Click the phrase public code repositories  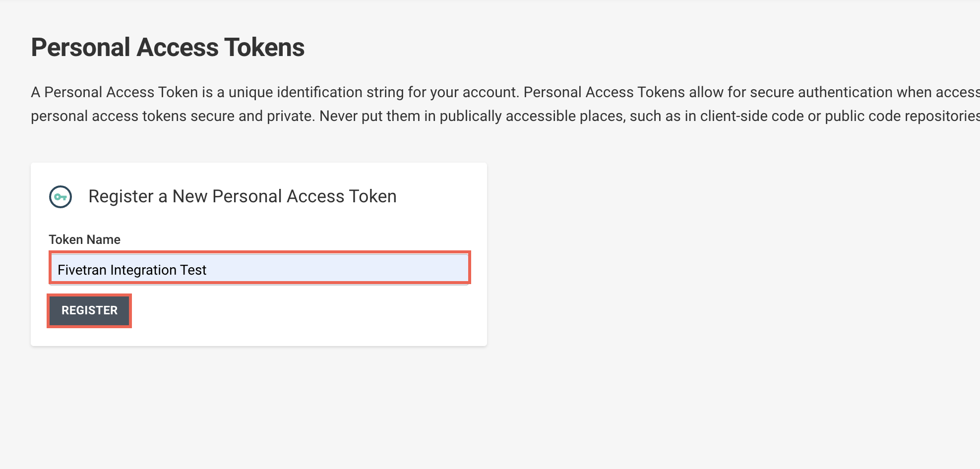click(x=902, y=116)
